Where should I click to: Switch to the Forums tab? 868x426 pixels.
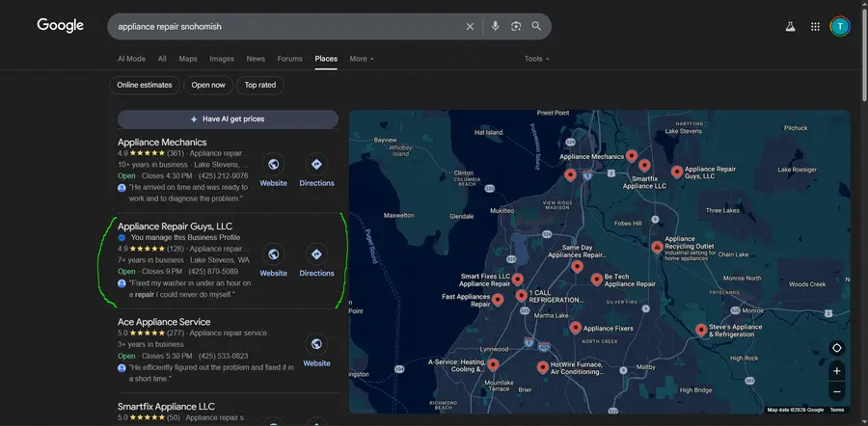point(290,59)
